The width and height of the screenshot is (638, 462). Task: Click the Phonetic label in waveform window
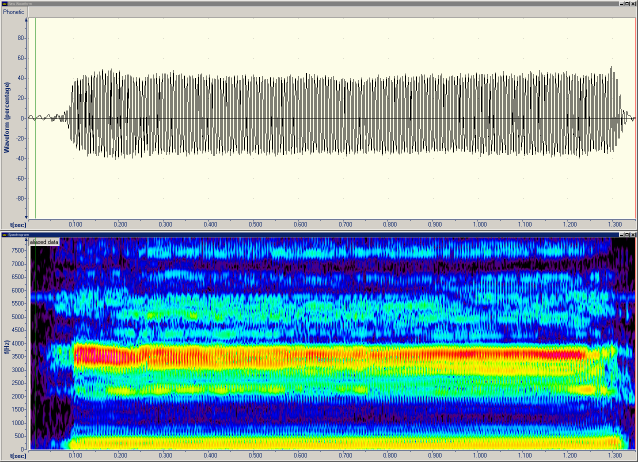click(13, 12)
